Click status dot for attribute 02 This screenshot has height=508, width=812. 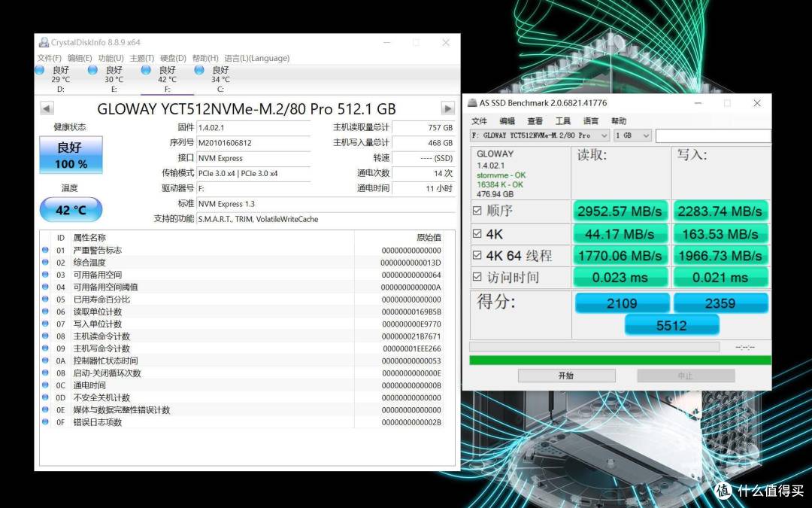[x=45, y=263]
